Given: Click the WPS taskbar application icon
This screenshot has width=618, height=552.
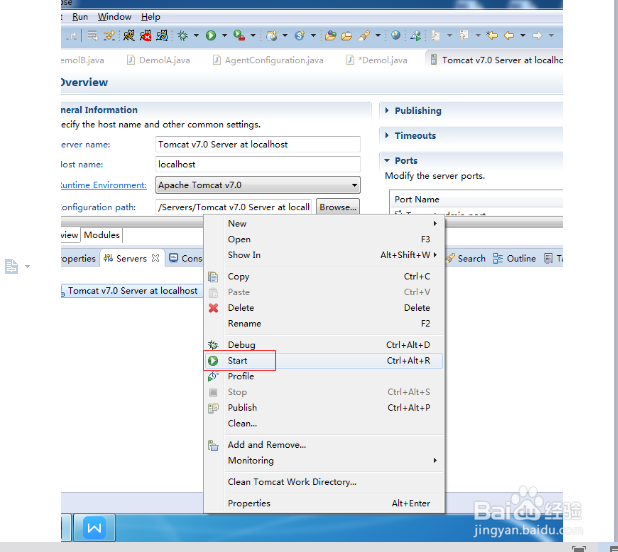Looking at the screenshot, I should click(95, 527).
